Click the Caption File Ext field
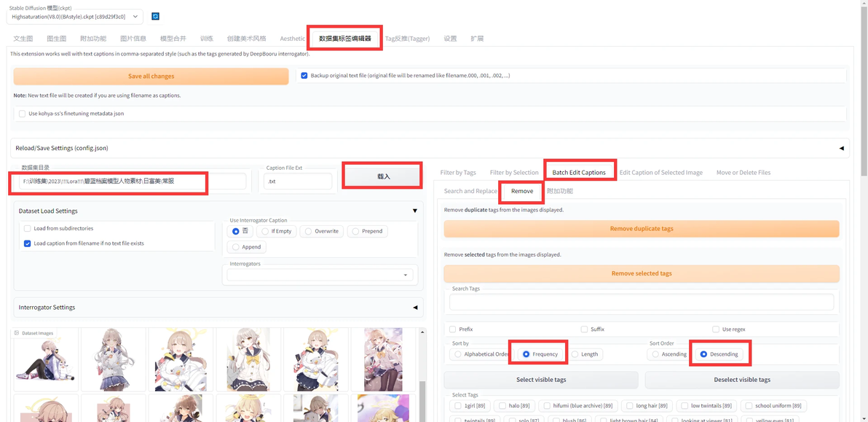 coord(297,181)
